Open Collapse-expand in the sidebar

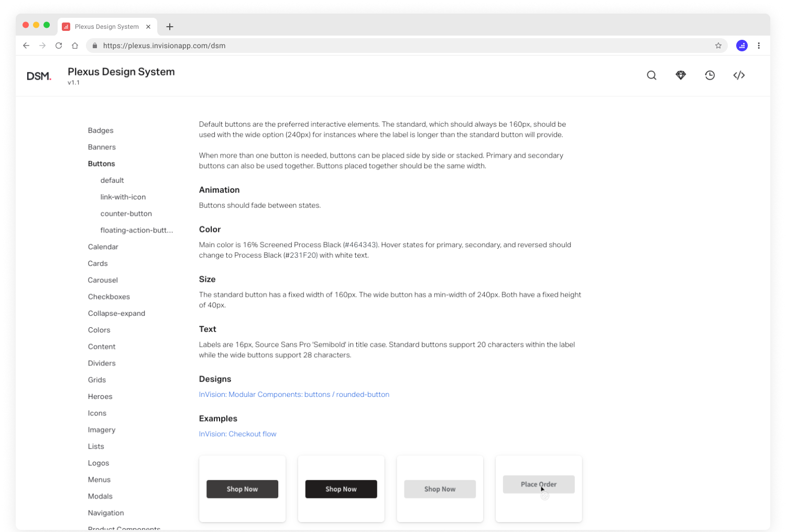[116, 313]
